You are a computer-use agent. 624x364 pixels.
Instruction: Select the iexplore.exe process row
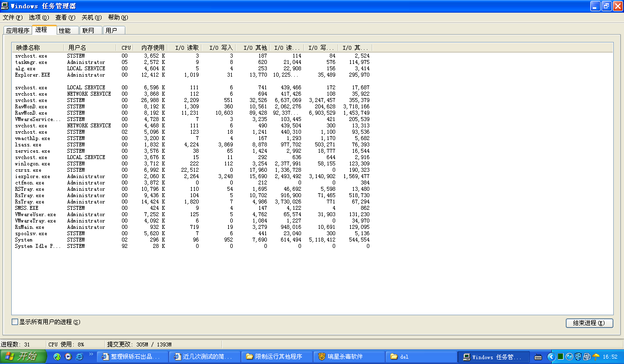(x=193, y=177)
